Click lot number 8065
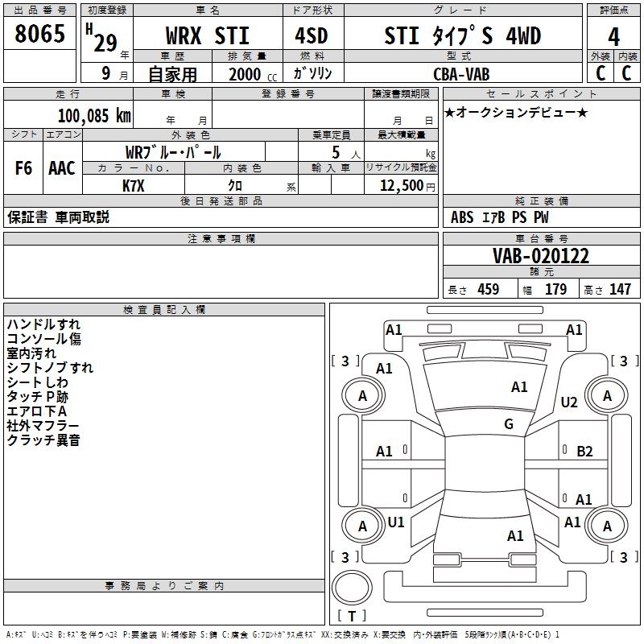The width and height of the screenshot is (644, 644). [40, 35]
